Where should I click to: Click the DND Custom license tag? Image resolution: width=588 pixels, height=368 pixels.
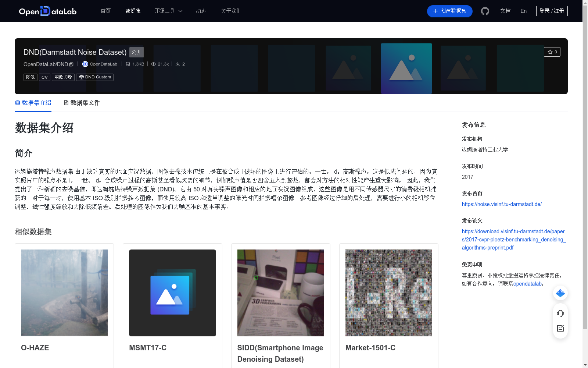tap(95, 77)
